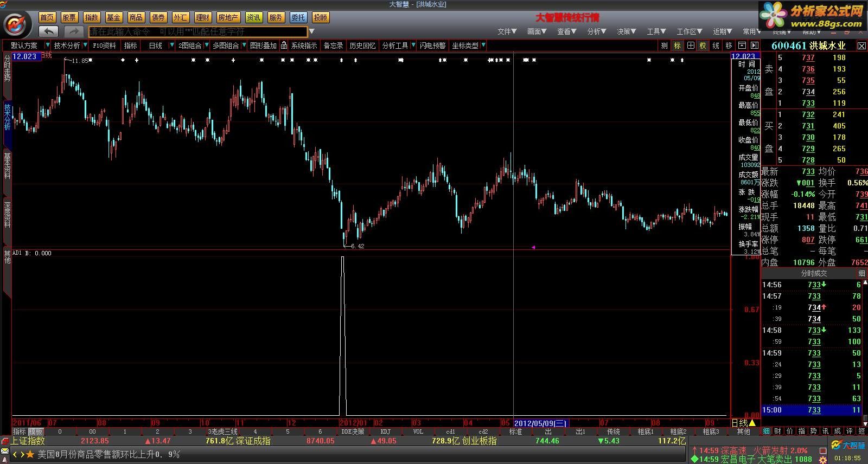Click the 上证指数 index label in status bar
The height and width of the screenshot is (464, 868).
click(x=28, y=441)
